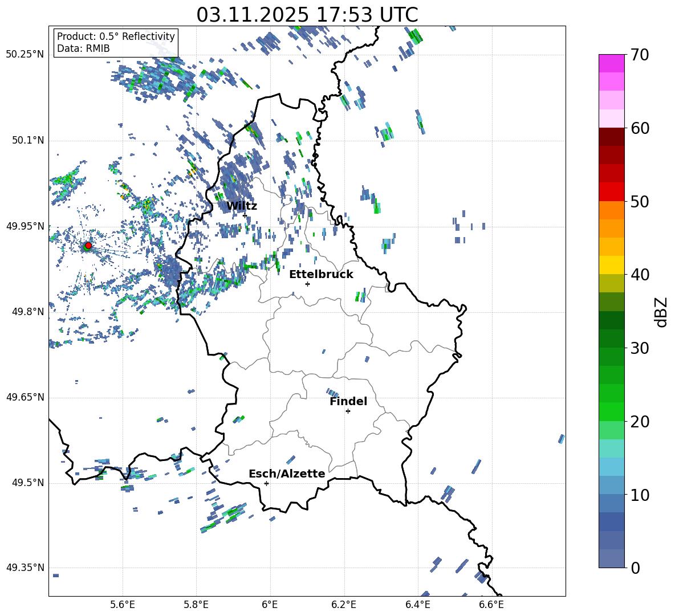Screen dimensions: 675x616
Task: Click the 6.6°E longitude label
Action: pyautogui.click(x=491, y=605)
